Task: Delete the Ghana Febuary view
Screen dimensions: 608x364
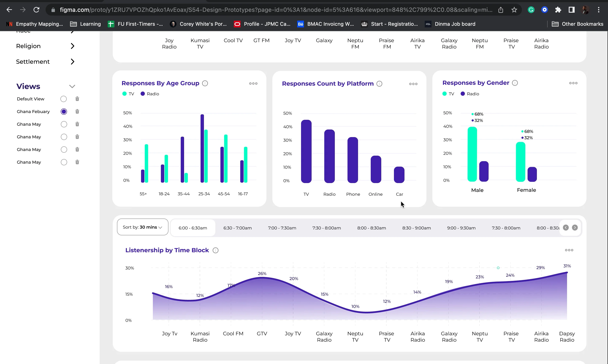Action: coord(77,112)
